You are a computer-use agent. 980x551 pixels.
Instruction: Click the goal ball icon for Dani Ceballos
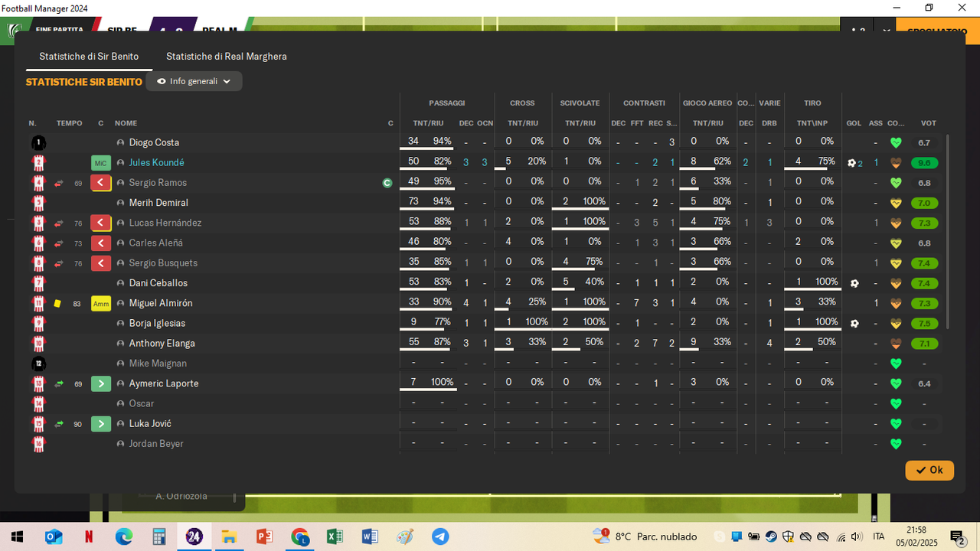[854, 283]
